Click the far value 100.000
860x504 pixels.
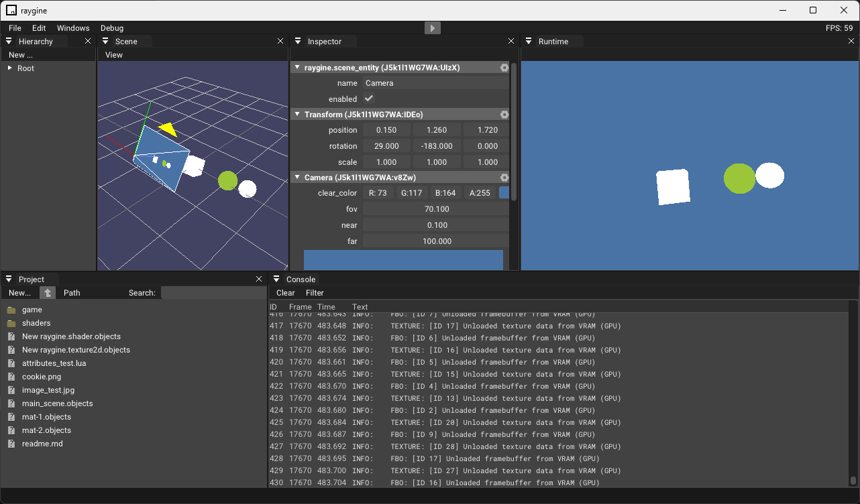[436, 241]
